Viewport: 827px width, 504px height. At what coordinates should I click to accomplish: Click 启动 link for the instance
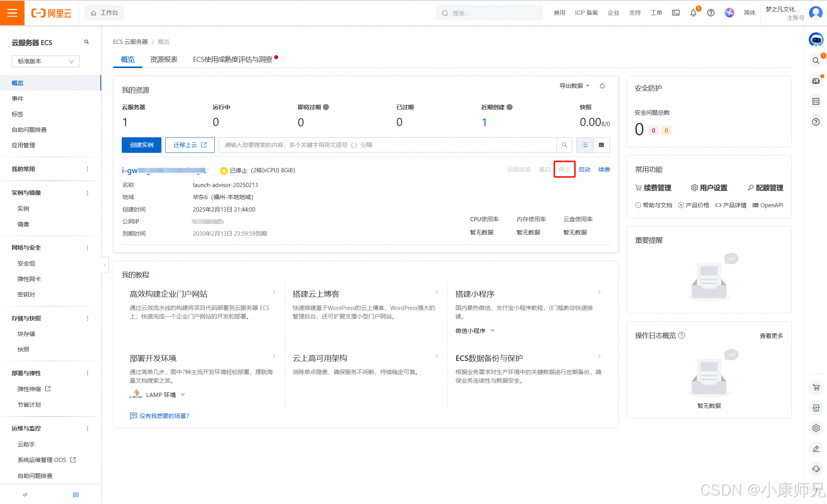(584, 170)
